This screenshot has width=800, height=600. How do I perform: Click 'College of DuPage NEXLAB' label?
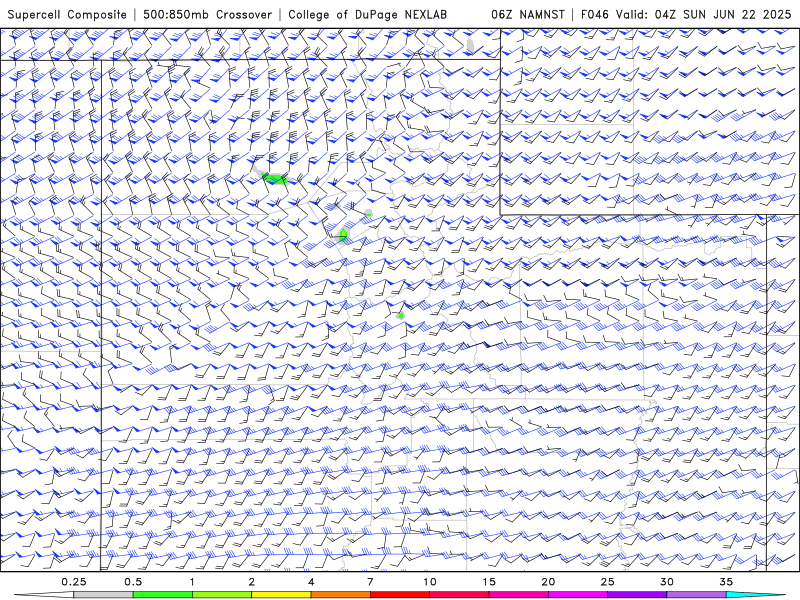pyautogui.click(x=367, y=14)
